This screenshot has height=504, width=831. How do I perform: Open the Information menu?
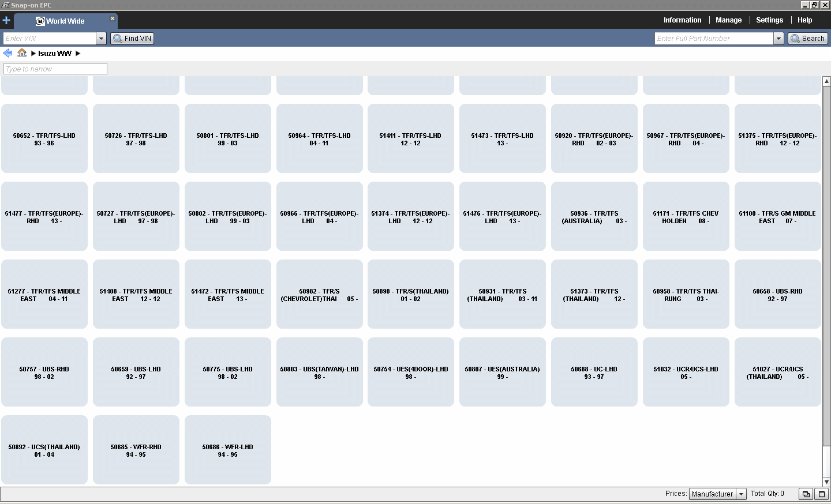click(682, 20)
